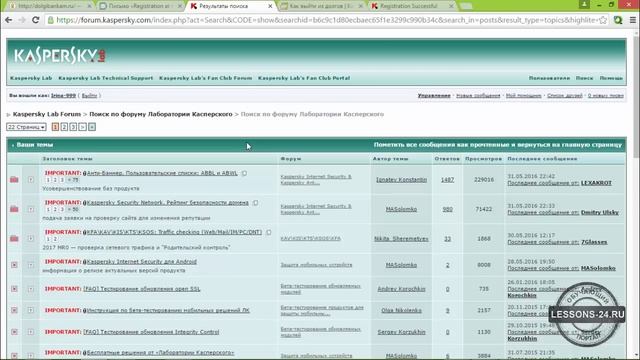
Task: Go back with browser back arrow
Action: coord(9,20)
